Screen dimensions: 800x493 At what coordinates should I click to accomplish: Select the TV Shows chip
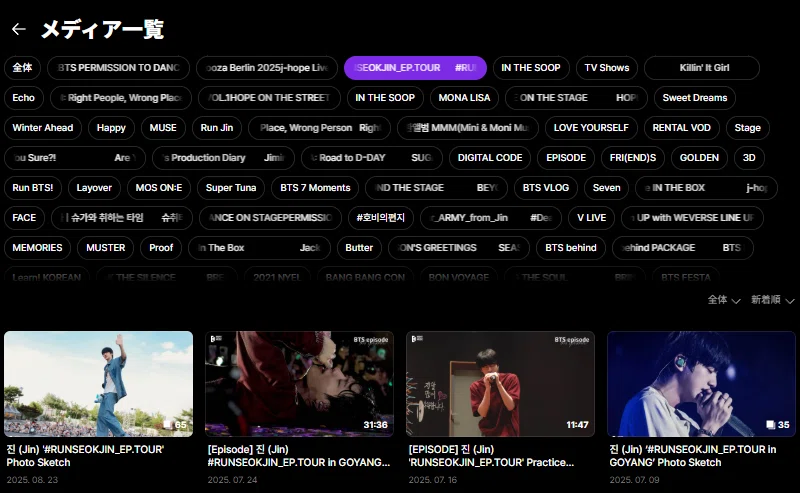coord(607,68)
